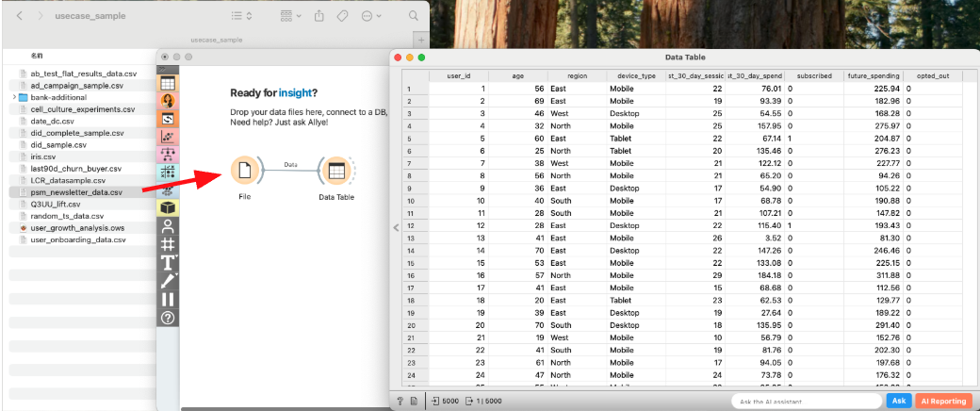The height and width of the screenshot is (411, 980).
Task: Click the person icon in the sidebar
Action: (x=168, y=226)
